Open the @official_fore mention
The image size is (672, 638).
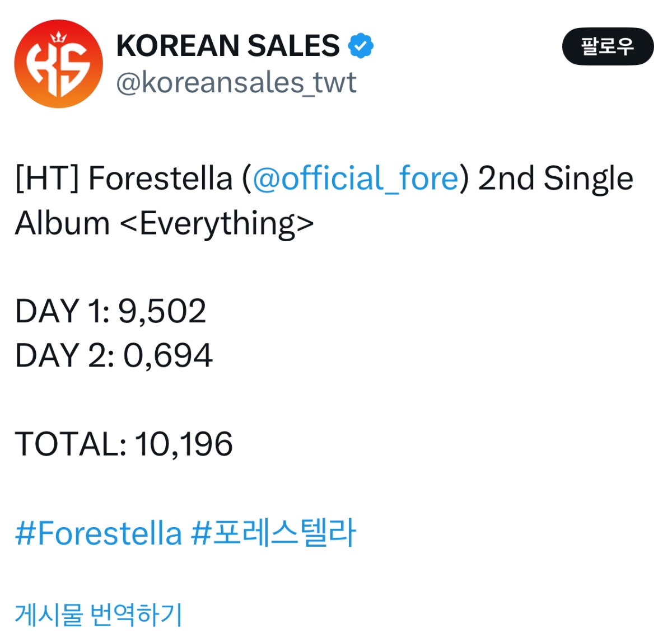356,179
